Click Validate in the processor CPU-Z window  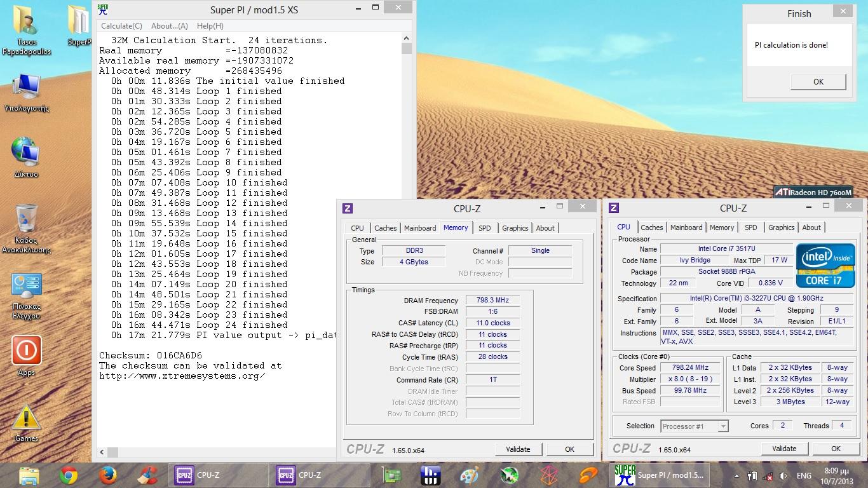click(784, 449)
